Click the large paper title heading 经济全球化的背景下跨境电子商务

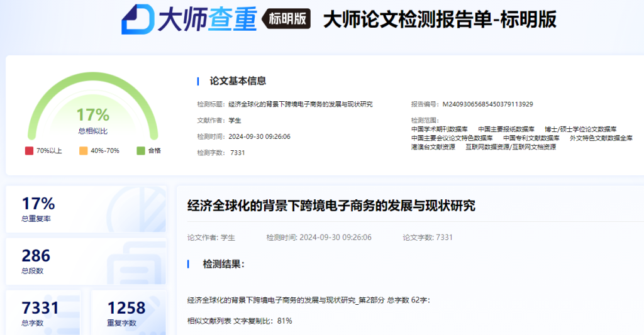pos(331,206)
